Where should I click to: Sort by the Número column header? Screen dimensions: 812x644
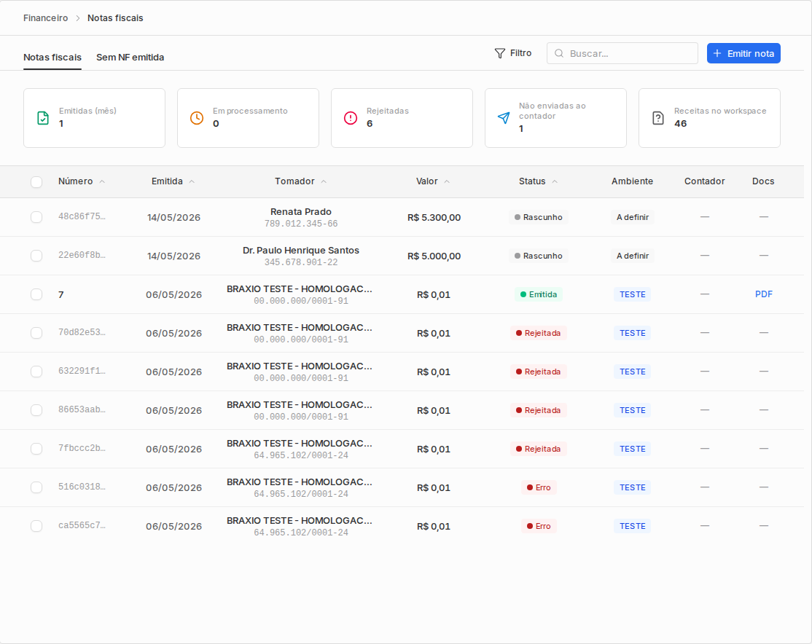pyautogui.click(x=82, y=181)
